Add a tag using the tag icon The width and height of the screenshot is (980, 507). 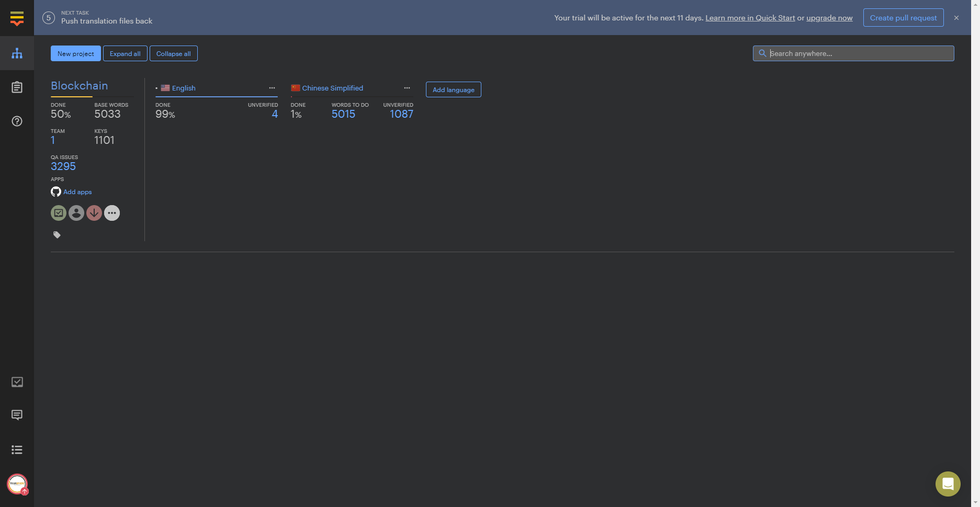[57, 234]
